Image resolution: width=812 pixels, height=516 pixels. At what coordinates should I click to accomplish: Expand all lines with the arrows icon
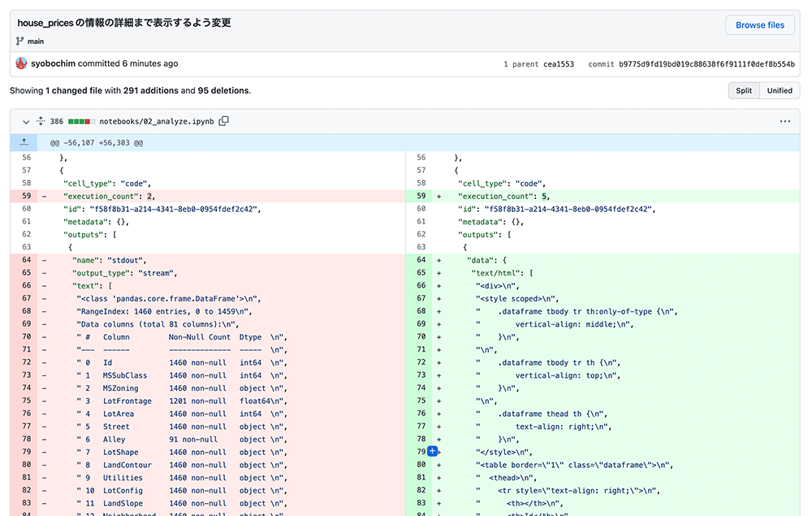[x=41, y=121]
